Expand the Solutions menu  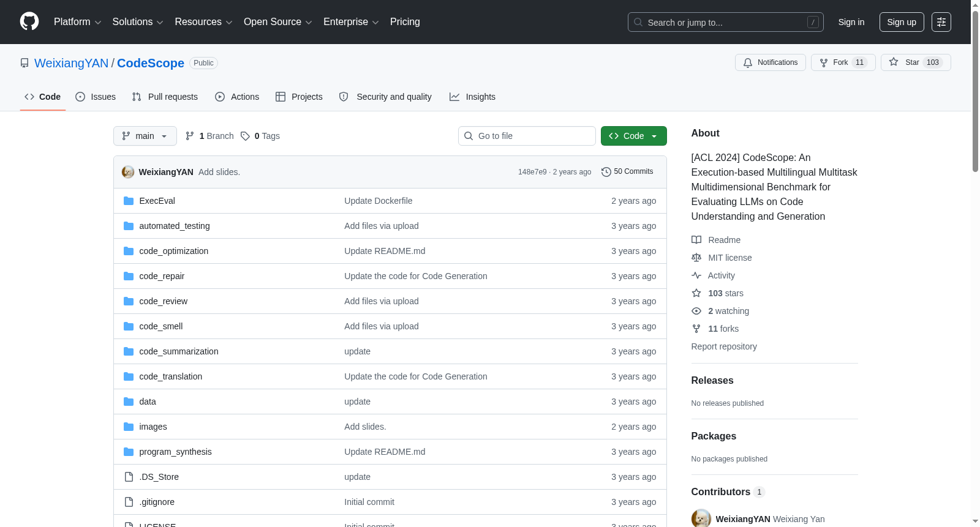(x=138, y=22)
